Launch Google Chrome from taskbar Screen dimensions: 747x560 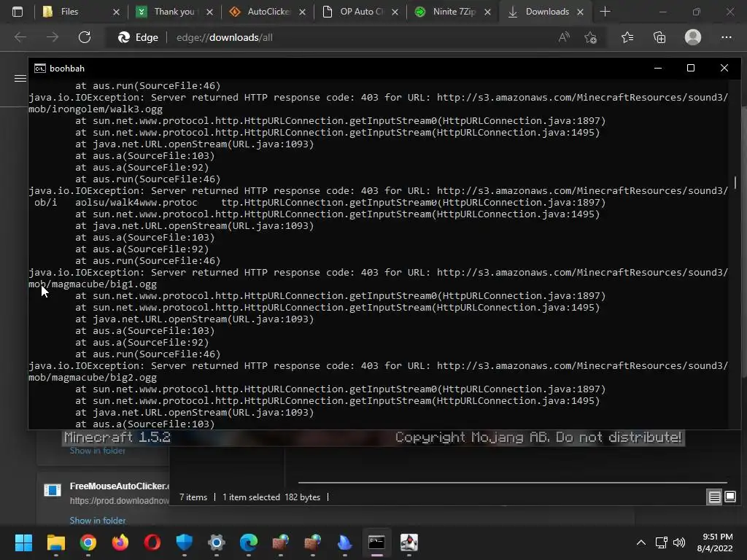(88, 542)
